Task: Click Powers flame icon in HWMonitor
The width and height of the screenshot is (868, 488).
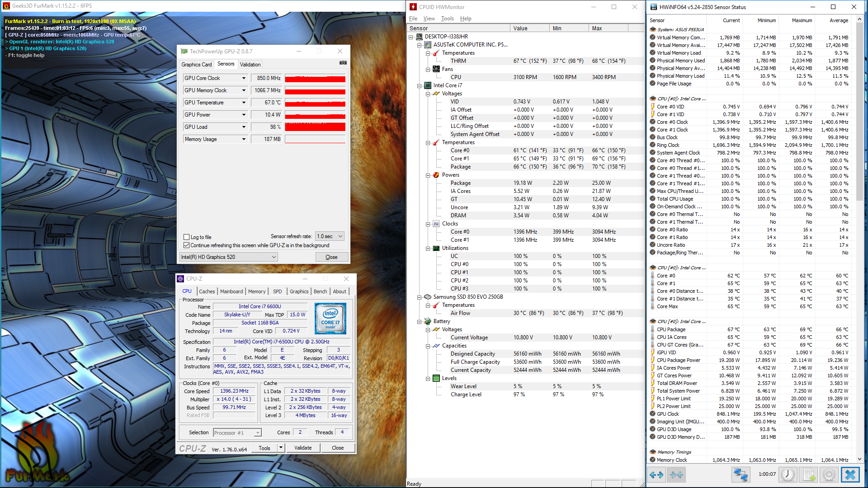Action: pos(436,175)
